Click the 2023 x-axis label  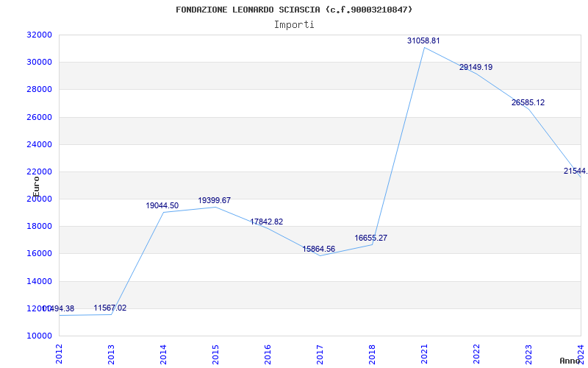pos(528,355)
